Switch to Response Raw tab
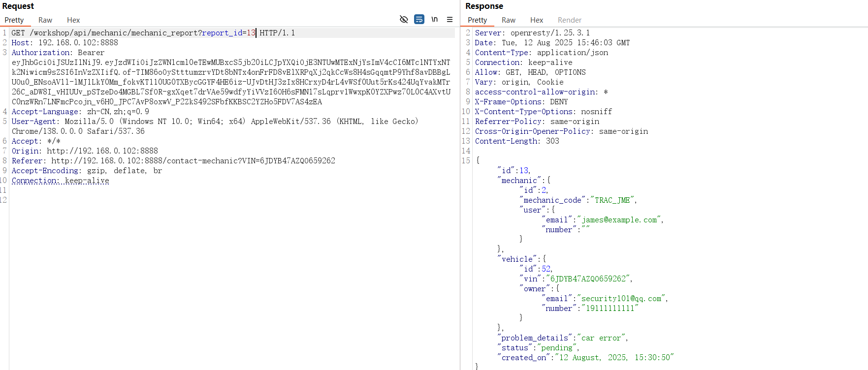Screen dimensions: 868x370 pos(509,20)
